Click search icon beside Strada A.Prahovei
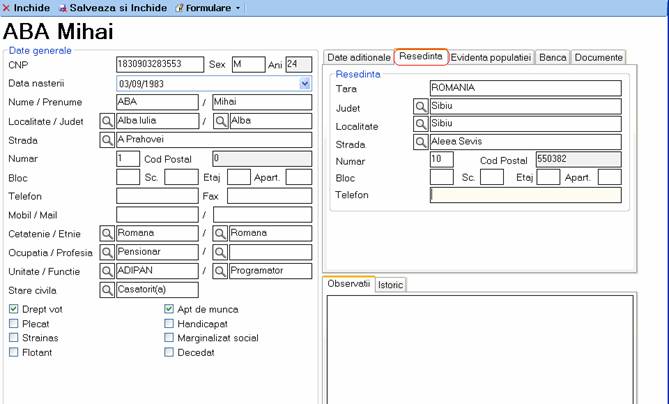Screen dimensions: 669x404 click(x=107, y=140)
